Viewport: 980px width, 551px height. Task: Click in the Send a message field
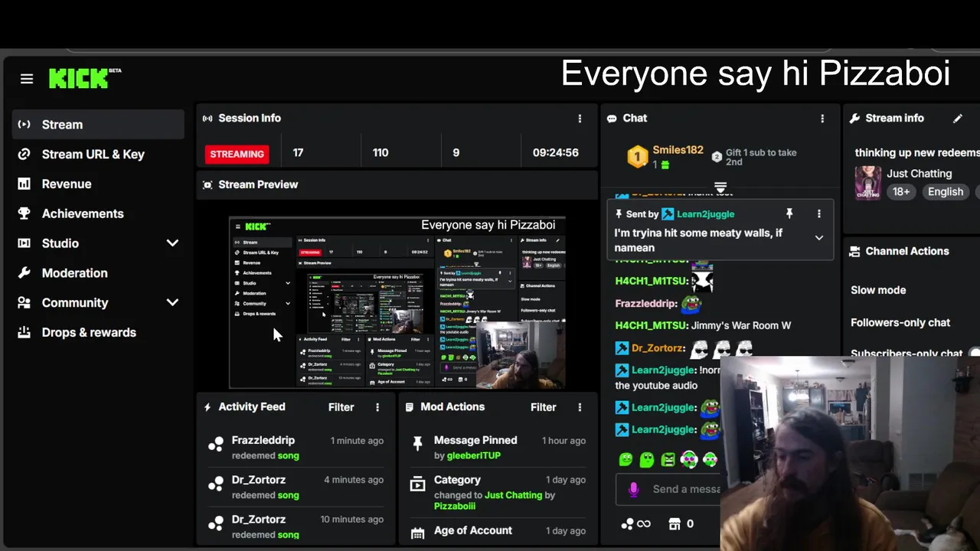668,489
